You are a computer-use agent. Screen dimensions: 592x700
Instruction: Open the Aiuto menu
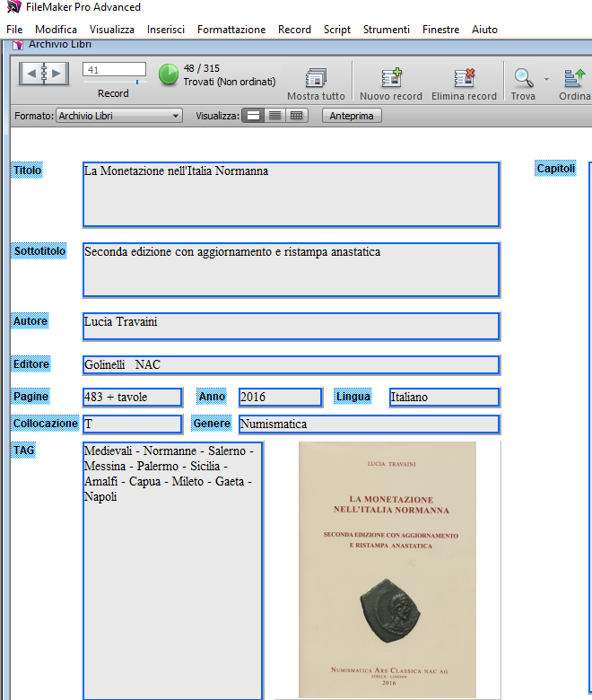[484, 30]
